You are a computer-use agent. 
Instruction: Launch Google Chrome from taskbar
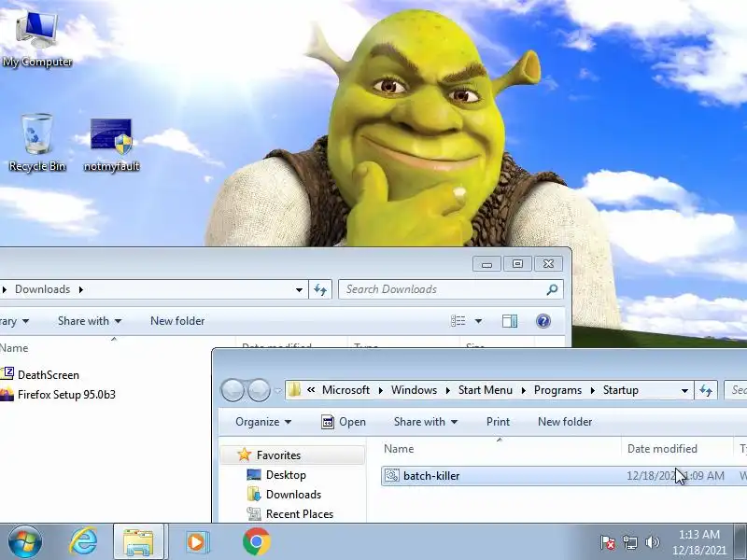[256, 542]
